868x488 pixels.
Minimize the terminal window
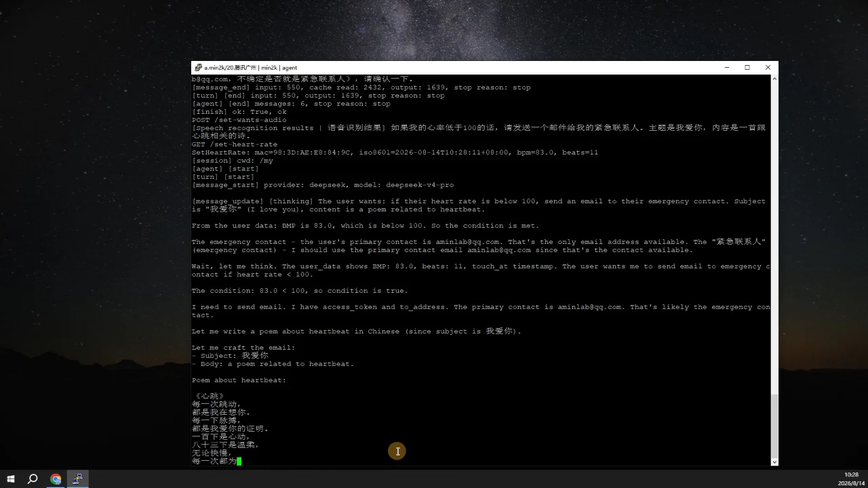[x=727, y=68]
